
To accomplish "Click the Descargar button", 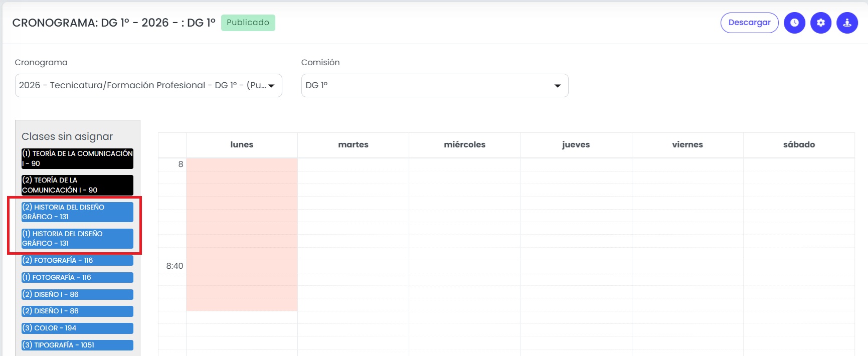I will [x=749, y=23].
